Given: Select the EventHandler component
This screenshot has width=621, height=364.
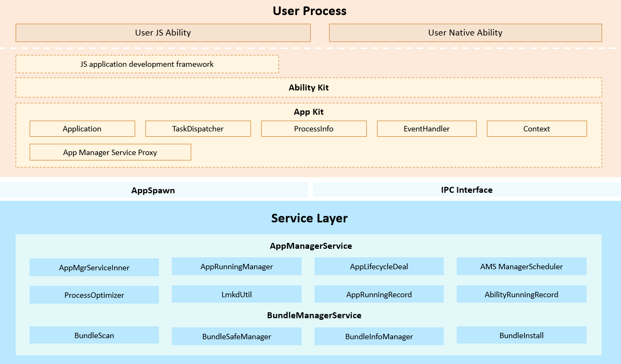Looking at the screenshot, I should [x=427, y=129].
